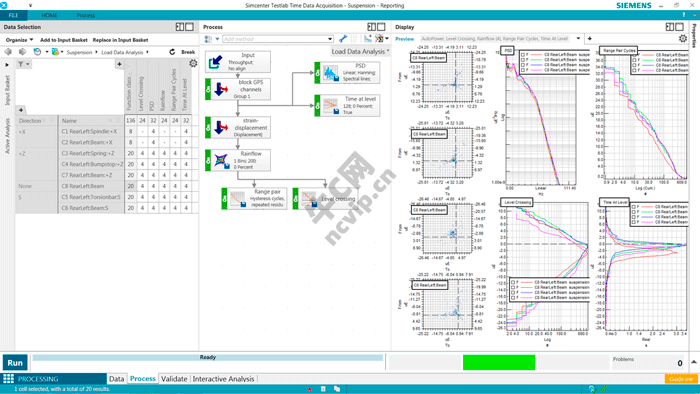Select the Rainflow process node icon
Viewport: 700px width, 394px height.
221,160
